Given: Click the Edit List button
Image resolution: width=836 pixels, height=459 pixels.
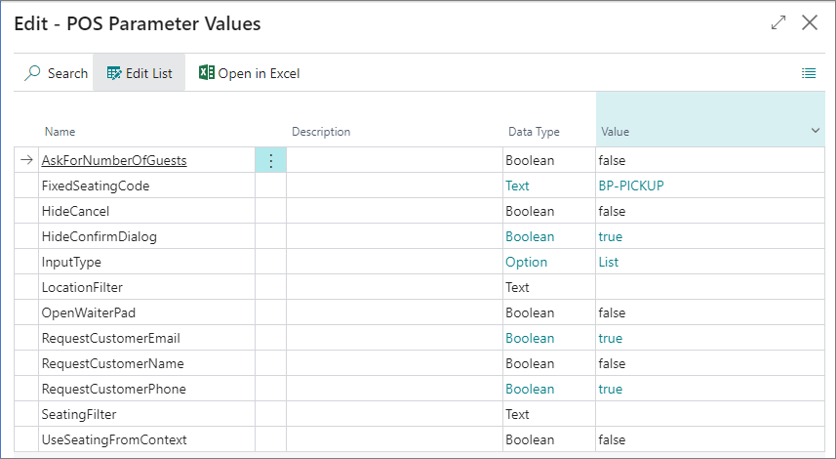Looking at the screenshot, I should coord(139,73).
